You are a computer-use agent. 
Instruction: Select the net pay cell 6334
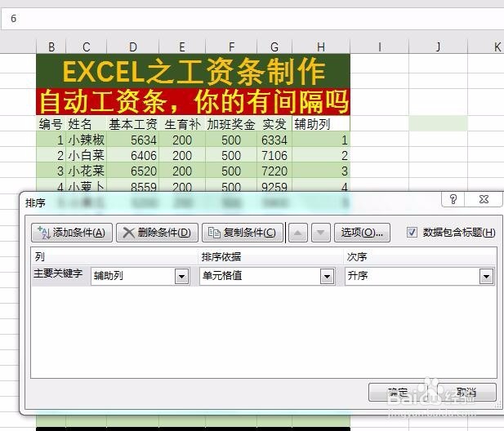274,140
